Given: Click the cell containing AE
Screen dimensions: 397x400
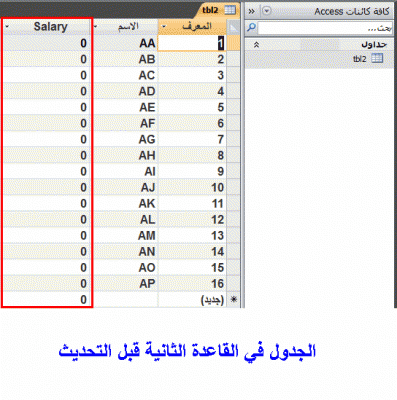Looking at the screenshot, I should 125,107.
